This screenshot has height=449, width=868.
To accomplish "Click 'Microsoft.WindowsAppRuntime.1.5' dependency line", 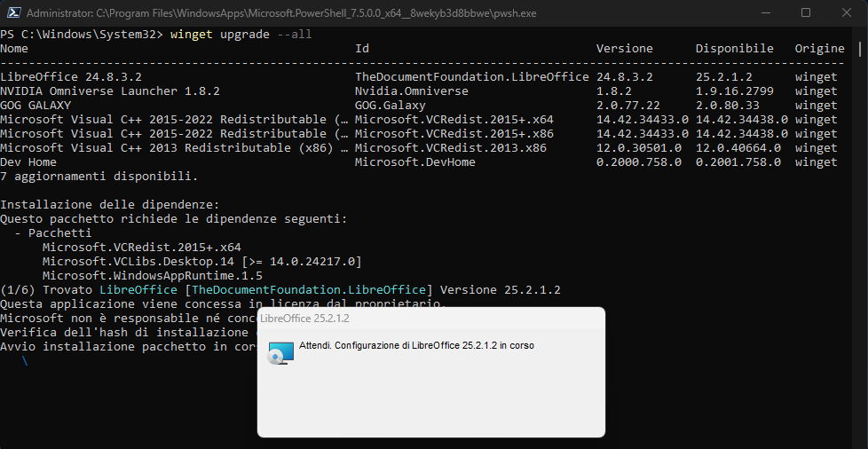I will pos(153,276).
